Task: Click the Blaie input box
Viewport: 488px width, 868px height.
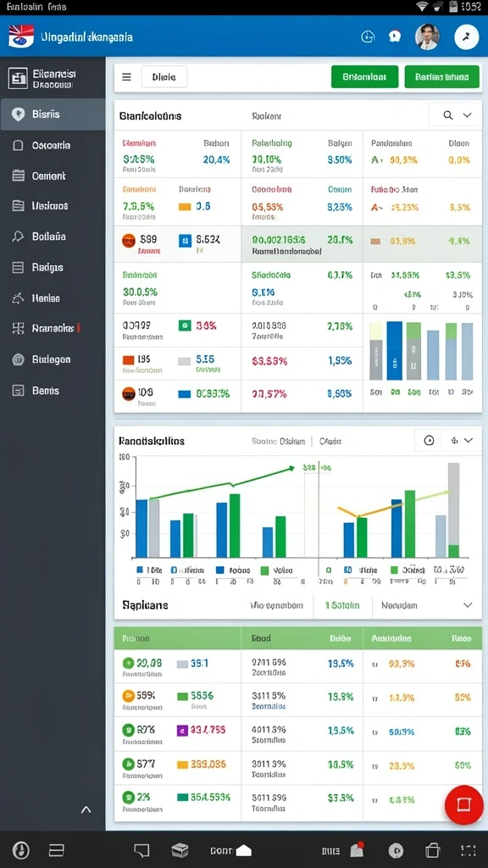Action: tap(164, 77)
